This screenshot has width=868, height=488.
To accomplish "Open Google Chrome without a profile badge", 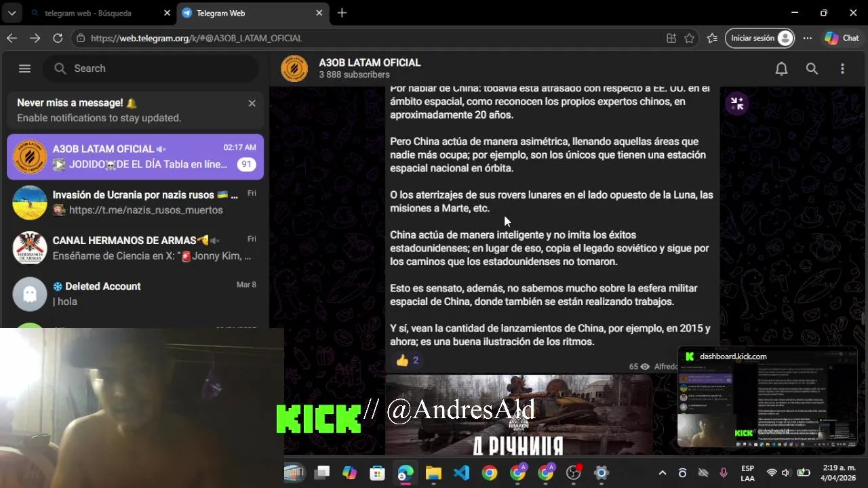I will [490, 473].
